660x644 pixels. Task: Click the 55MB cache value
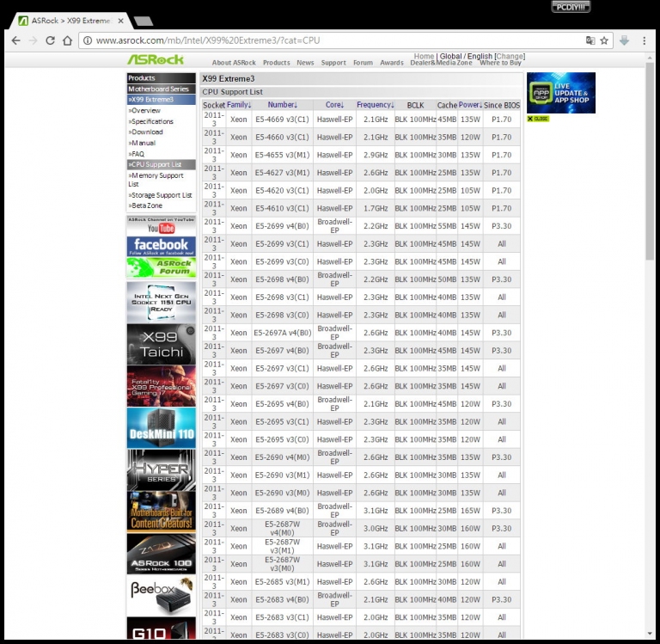click(447, 226)
